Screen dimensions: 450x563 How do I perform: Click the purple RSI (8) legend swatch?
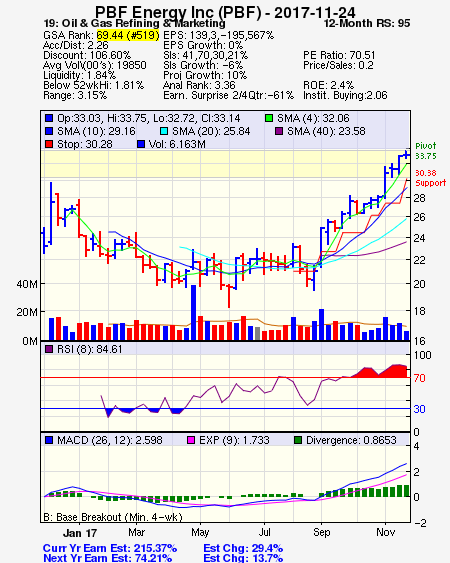point(49,349)
